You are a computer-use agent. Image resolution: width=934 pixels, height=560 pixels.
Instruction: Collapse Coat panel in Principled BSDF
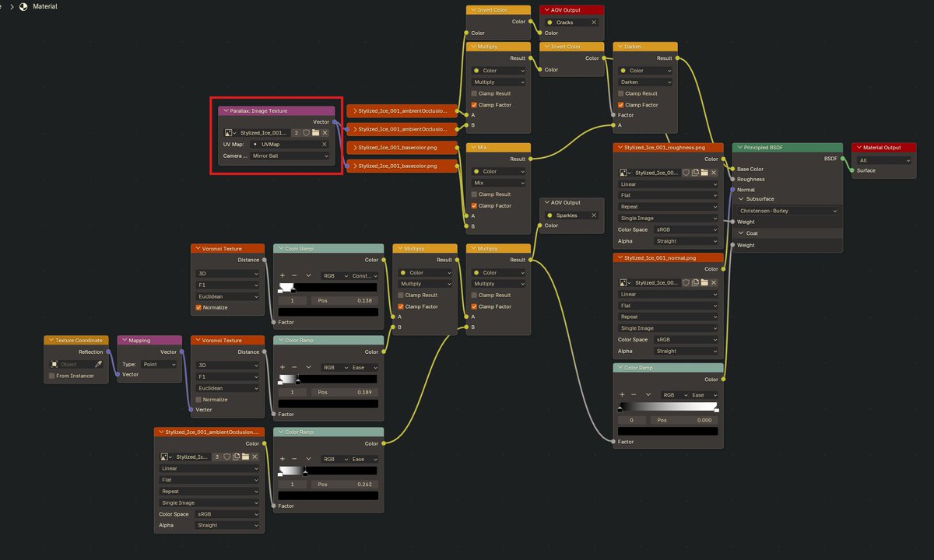coord(741,233)
